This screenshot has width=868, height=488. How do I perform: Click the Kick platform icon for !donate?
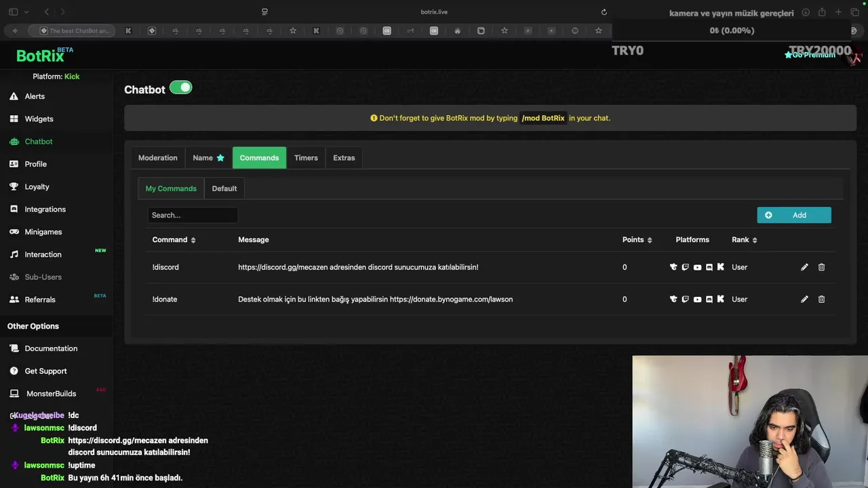pyautogui.click(x=721, y=299)
